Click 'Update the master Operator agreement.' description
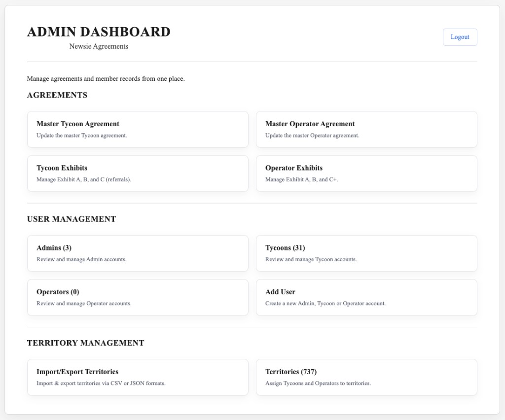The image size is (505, 420). tap(312, 136)
